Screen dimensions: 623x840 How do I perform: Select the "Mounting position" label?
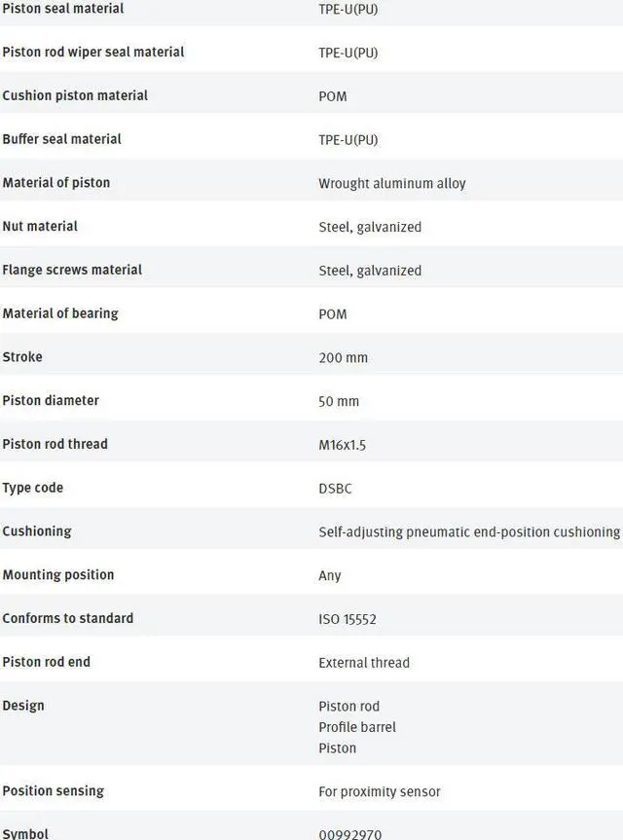pos(58,574)
